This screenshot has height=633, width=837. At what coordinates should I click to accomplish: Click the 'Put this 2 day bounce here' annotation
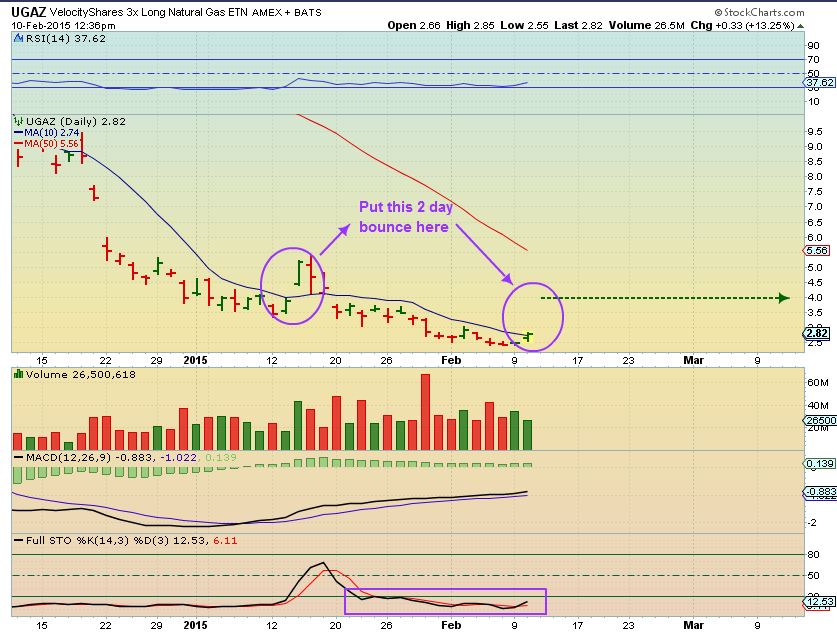click(406, 217)
